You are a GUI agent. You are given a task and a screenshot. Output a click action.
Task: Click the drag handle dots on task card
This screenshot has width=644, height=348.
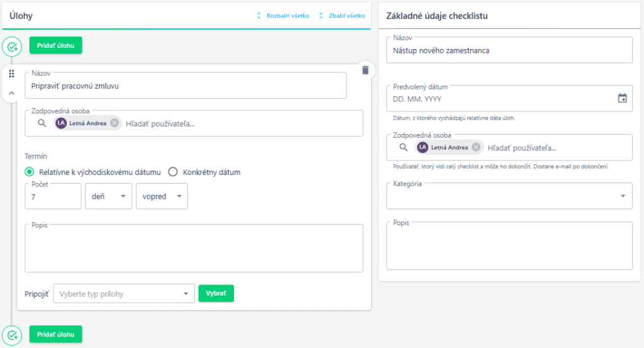(x=11, y=74)
